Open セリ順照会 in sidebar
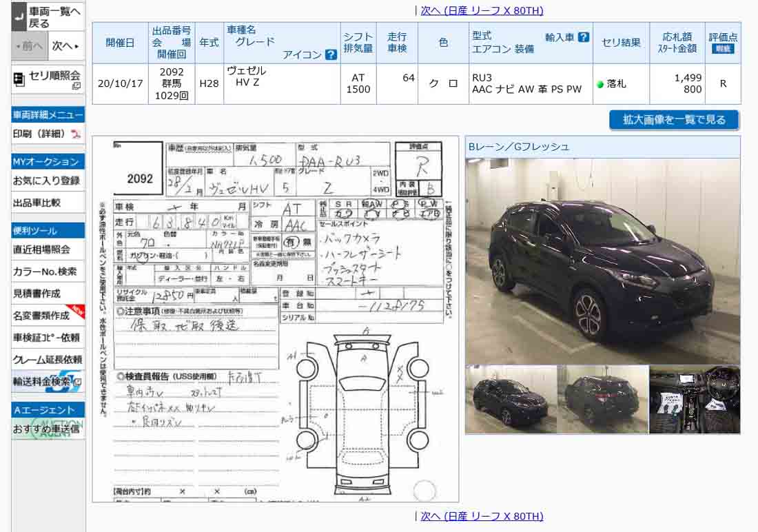The height and width of the screenshot is (532, 758). click(x=48, y=79)
